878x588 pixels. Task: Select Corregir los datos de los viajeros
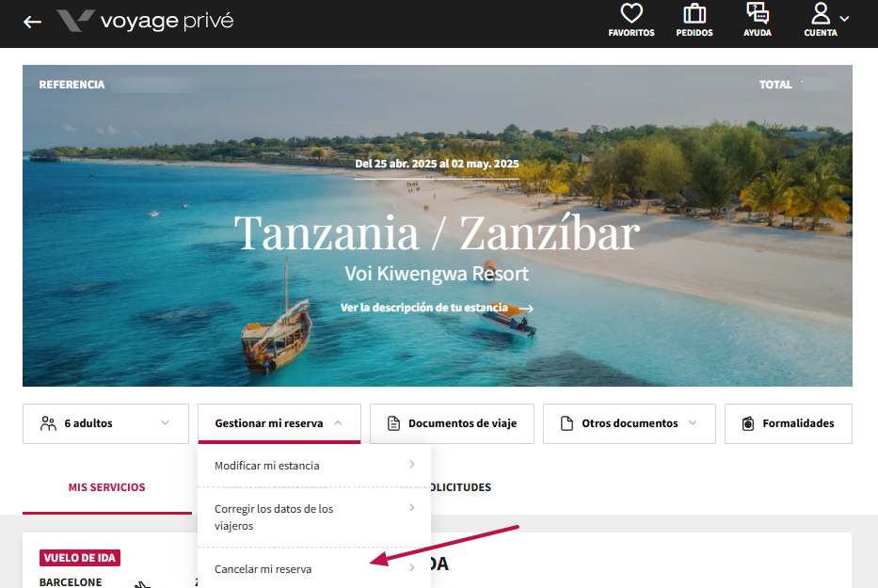tap(314, 516)
